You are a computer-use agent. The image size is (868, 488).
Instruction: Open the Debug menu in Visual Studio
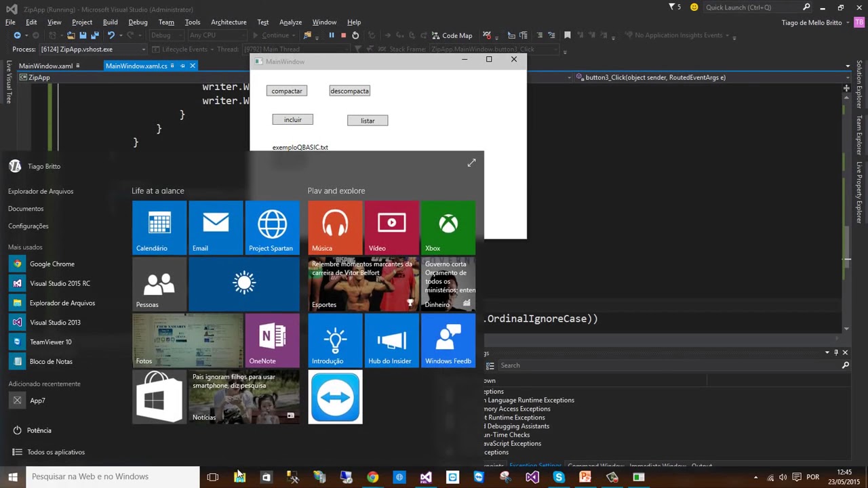click(138, 22)
